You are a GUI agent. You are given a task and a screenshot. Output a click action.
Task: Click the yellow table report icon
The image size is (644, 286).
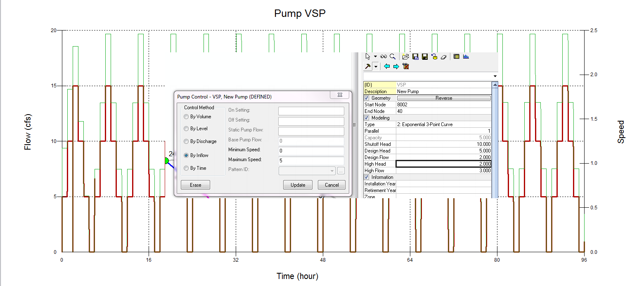(456, 57)
